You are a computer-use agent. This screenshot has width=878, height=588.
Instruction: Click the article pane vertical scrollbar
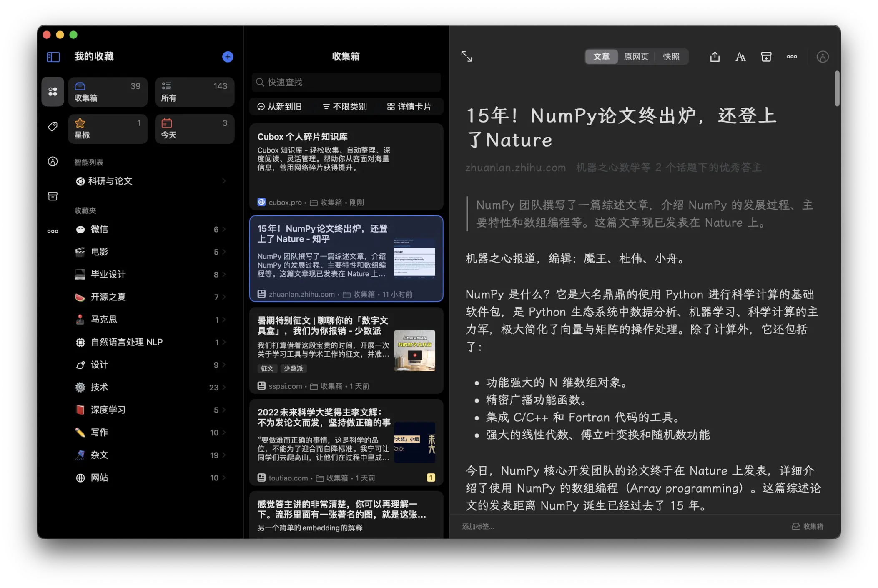pyautogui.click(x=837, y=88)
